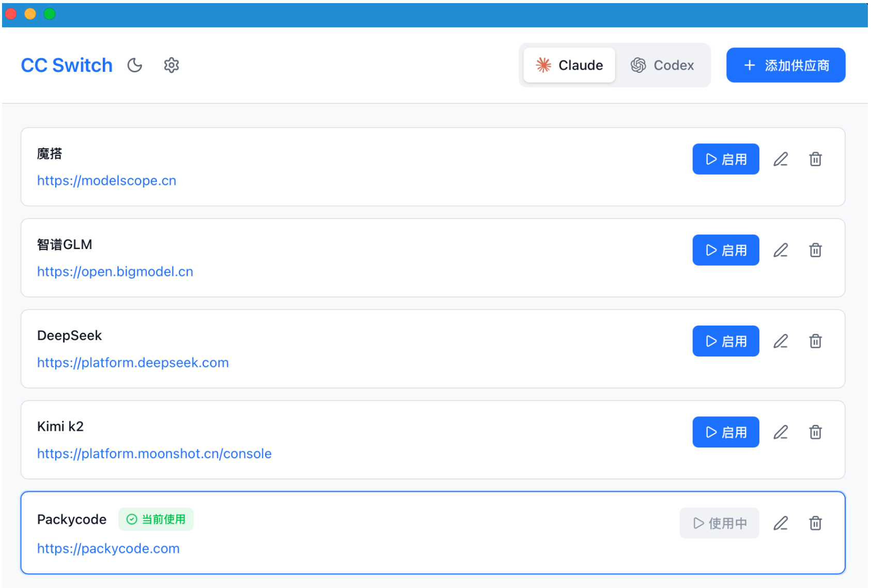Viewport: 871px width, 588px height.
Task: Select the 魔搭 provider name
Action: tap(50, 153)
